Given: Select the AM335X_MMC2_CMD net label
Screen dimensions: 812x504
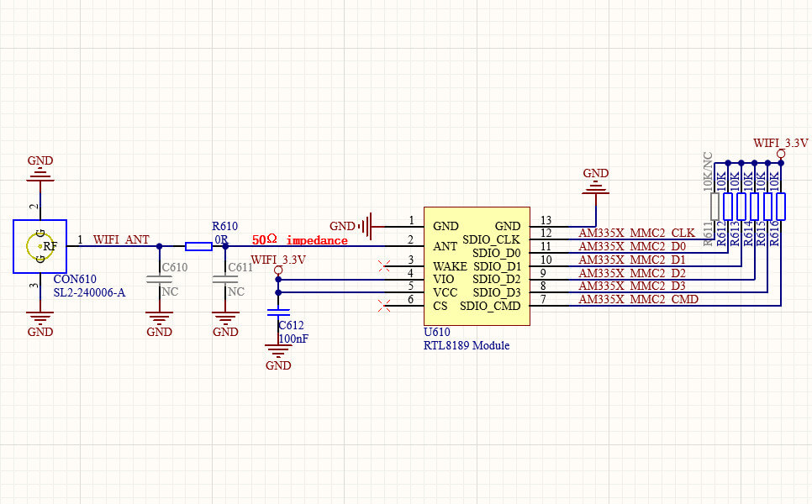Looking at the screenshot, I should 638,299.
